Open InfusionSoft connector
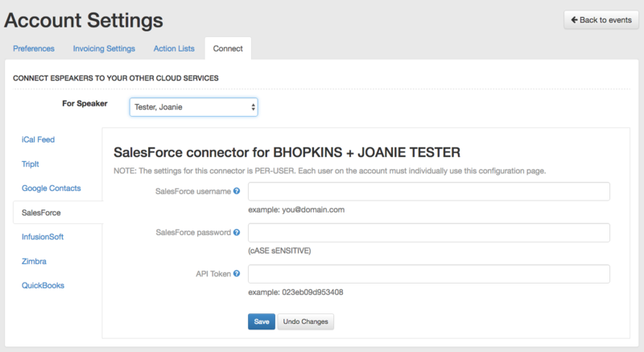Image resolution: width=644 pixels, height=352 pixels. click(x=43, y=237)
